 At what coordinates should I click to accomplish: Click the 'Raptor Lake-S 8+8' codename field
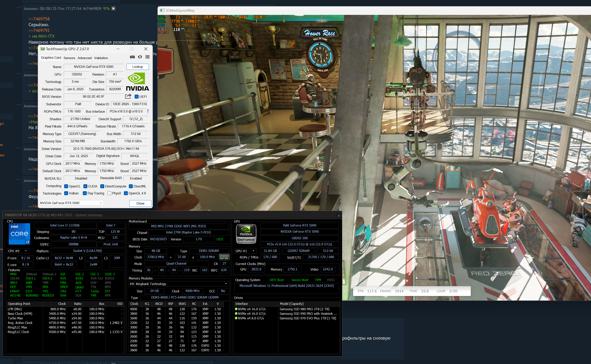pyautogui.click(x=73, y=238)
